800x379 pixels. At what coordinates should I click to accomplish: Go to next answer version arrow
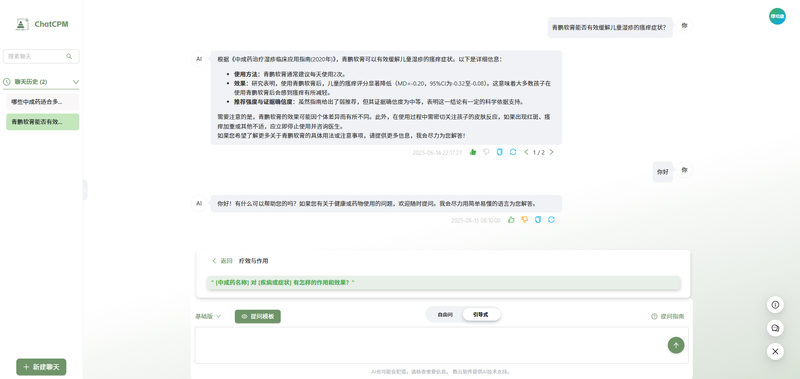[551, 152]
